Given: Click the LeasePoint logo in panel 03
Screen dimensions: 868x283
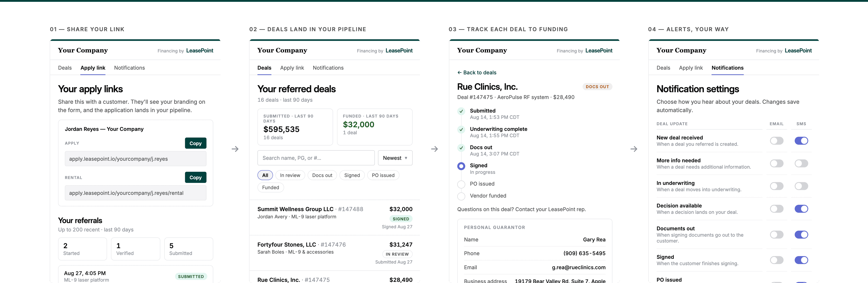Looking at the screenshot, I should coord(599,51).
